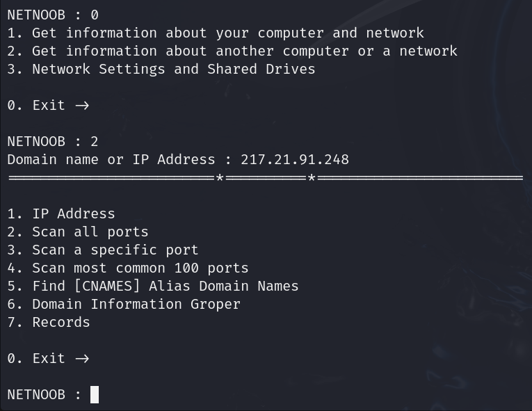
Task: Click the 'NETNOOB : 2' prompt line
Action: click(x=53, y=142)
